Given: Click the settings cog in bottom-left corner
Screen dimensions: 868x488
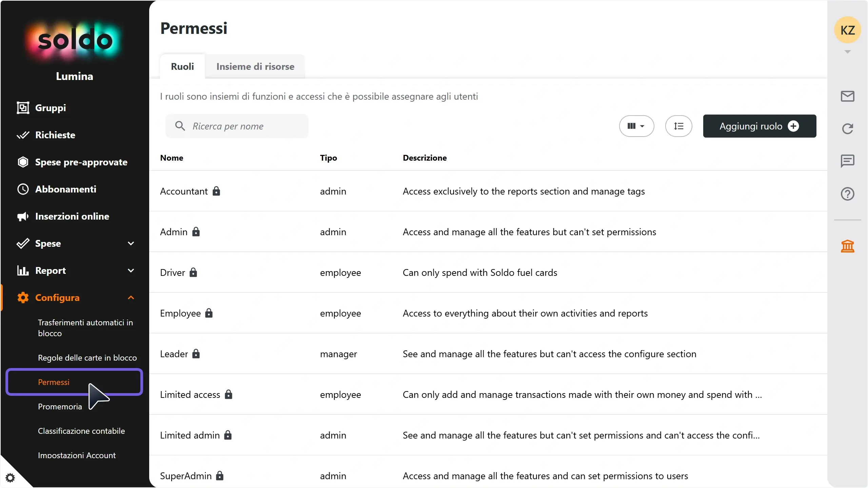Looking at the screenshot, I should [x=10, y=478].
